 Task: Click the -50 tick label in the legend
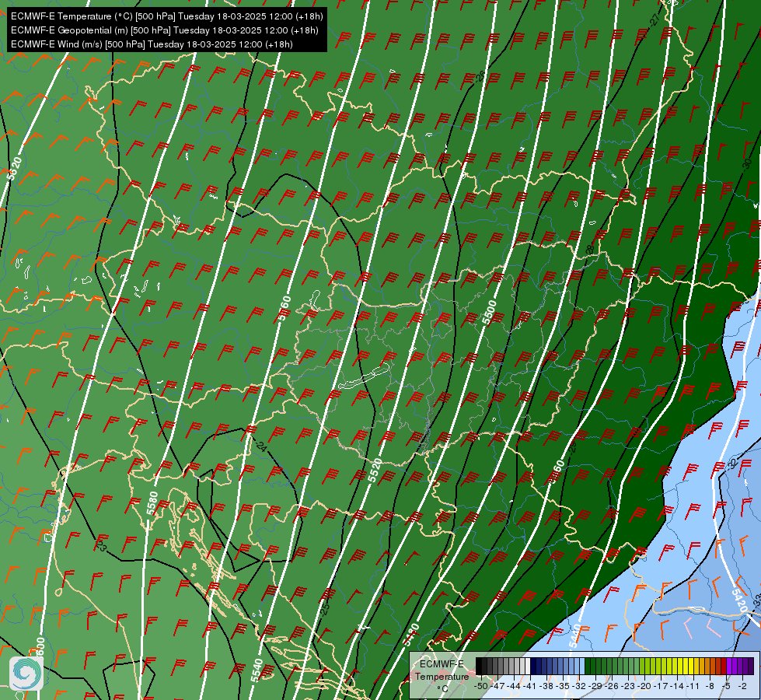[480, 686]
